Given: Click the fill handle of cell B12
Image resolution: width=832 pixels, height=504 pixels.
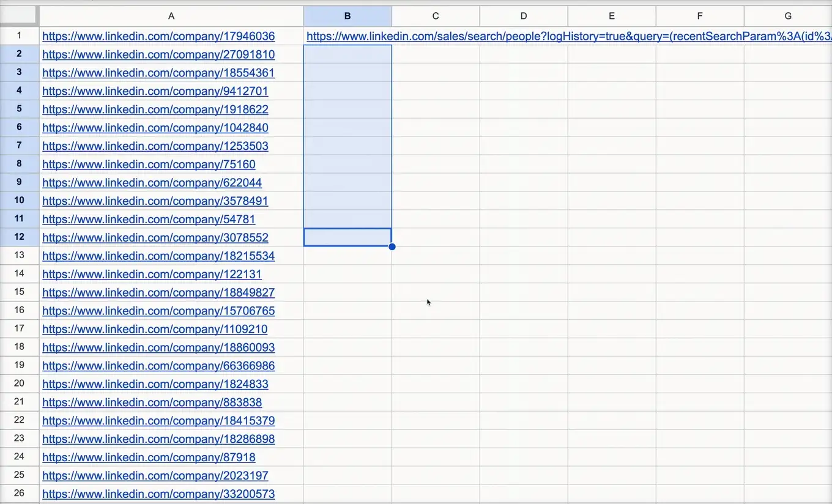Looking at the screenshot, I should (392, 246).
